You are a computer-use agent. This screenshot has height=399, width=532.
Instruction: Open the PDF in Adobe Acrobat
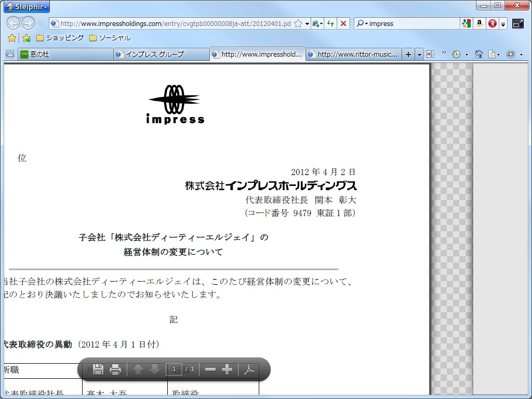coord(249,369)
